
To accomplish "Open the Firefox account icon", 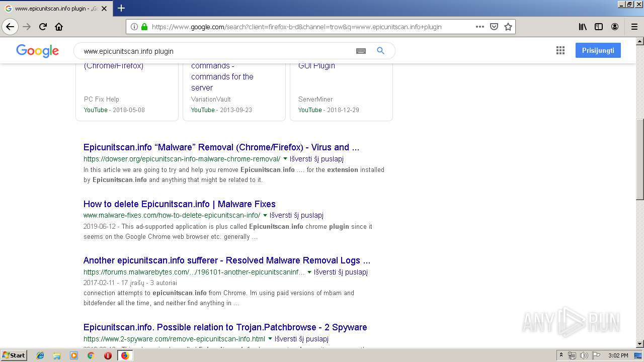I will coord(615,27).
